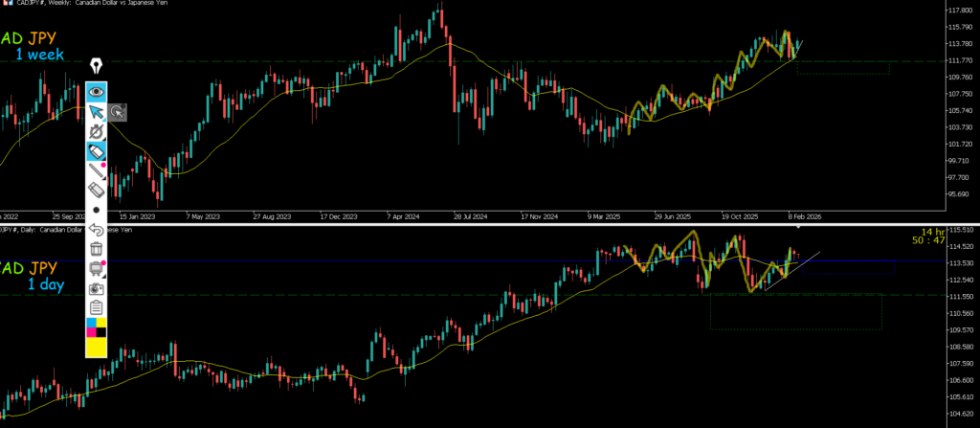Click the large yellow current color
This screenshot has width=980, height=428.
coord(97,347)
